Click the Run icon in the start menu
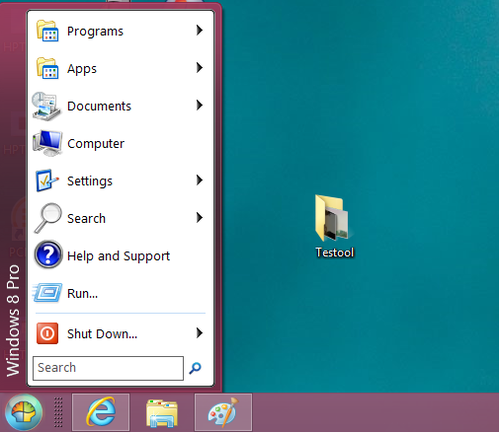 pos(48,293)
